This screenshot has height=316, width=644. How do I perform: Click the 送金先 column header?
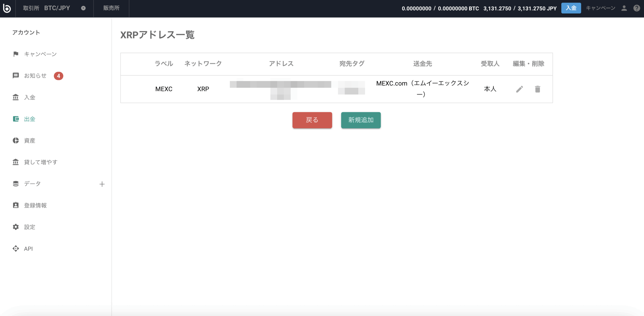click(423, 64)
